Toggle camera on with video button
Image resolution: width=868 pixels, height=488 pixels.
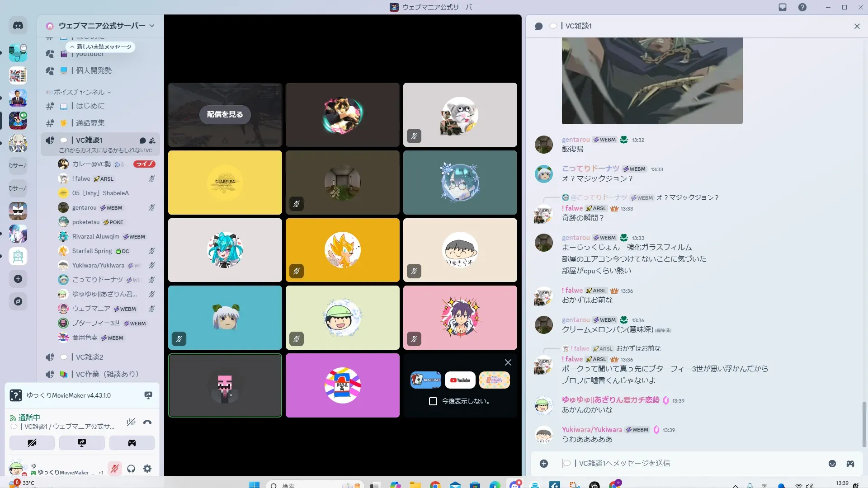click(x=32, y=443)
